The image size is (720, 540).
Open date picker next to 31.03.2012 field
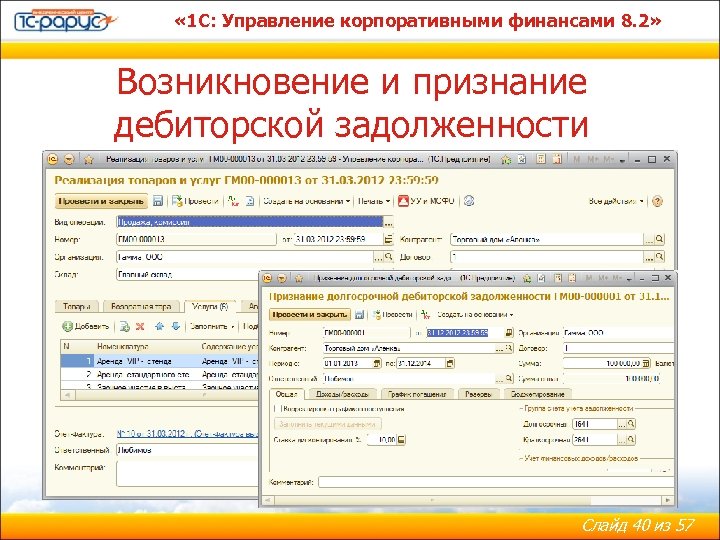click(x=388, y=239)
